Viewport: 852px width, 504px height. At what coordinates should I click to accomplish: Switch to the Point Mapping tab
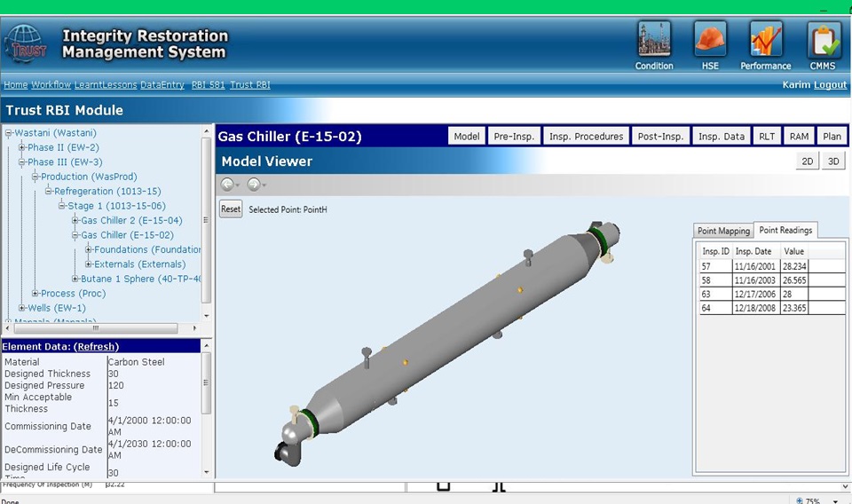tap(723, 231)
